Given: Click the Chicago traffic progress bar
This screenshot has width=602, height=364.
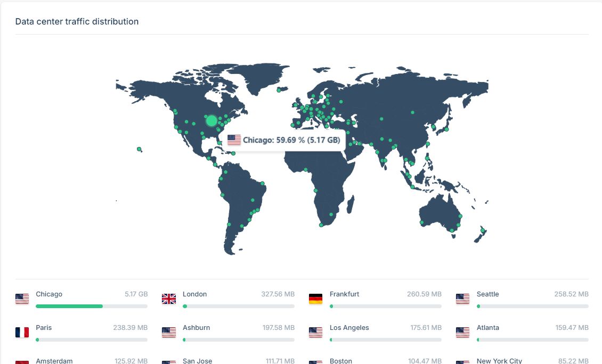Looking at the screenshot, I should pyautogui.click(x=92, y=307).
